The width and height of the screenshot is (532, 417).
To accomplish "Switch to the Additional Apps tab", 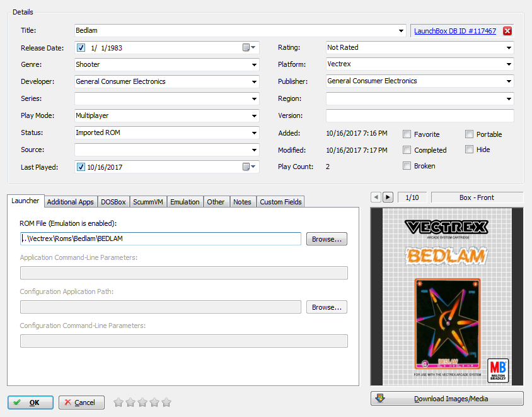I will click(x=70, y=202).
